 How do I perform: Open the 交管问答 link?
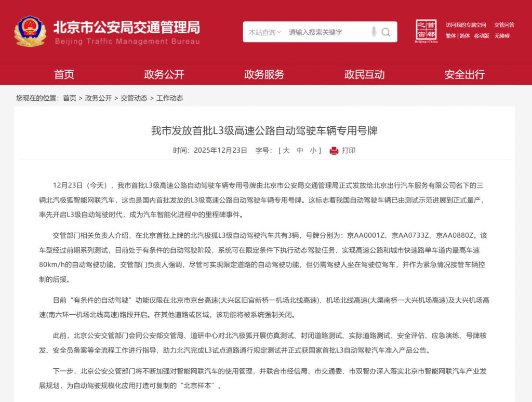(504, 25)
